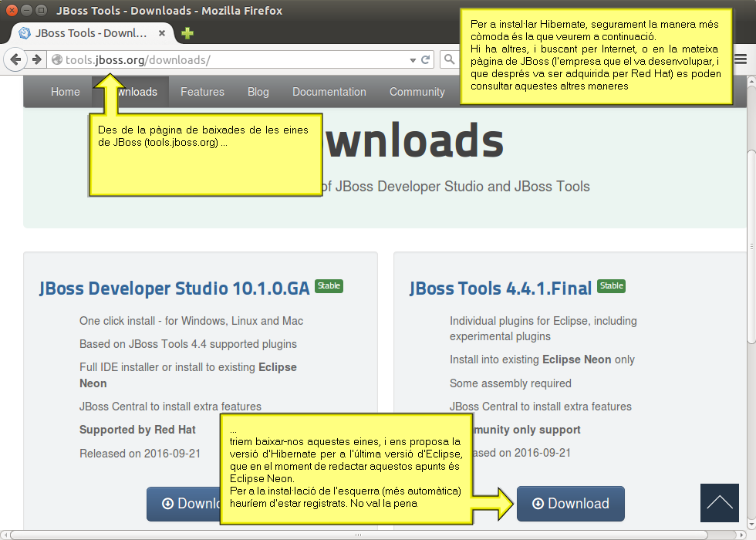Open the URL history dropdown arrow
756x540 pixels.
point(413,60)
